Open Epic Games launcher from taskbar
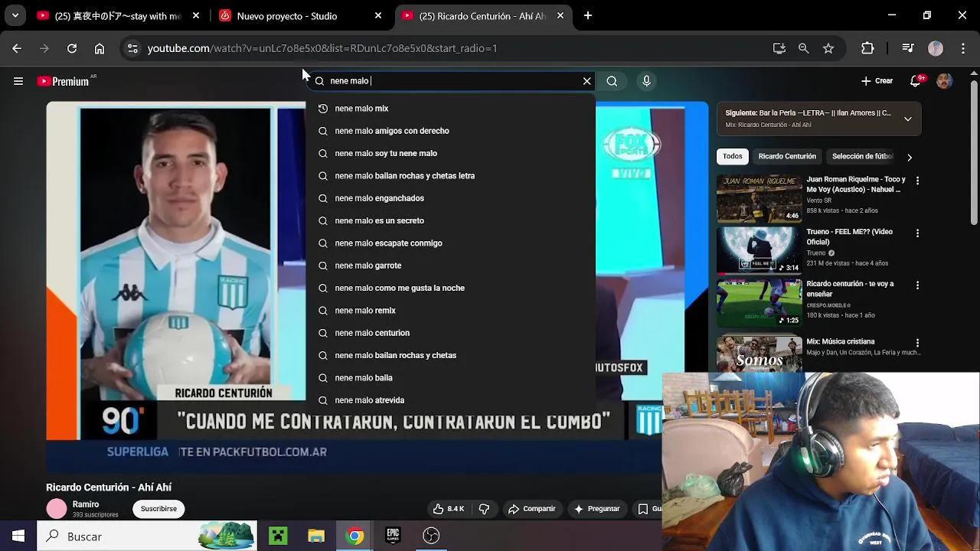 coord(393,536)
